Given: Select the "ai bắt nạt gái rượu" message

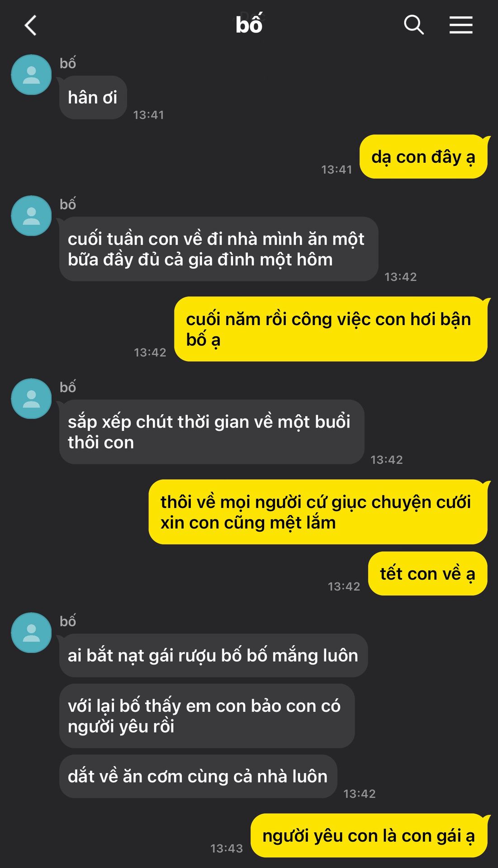Looking at the screenshot, I should tap(213, 656).
